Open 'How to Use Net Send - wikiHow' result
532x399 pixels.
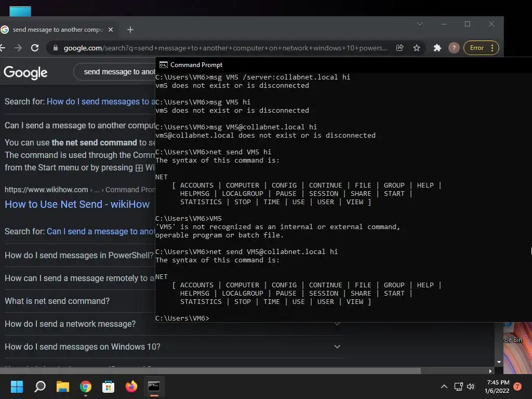[77, 204]
